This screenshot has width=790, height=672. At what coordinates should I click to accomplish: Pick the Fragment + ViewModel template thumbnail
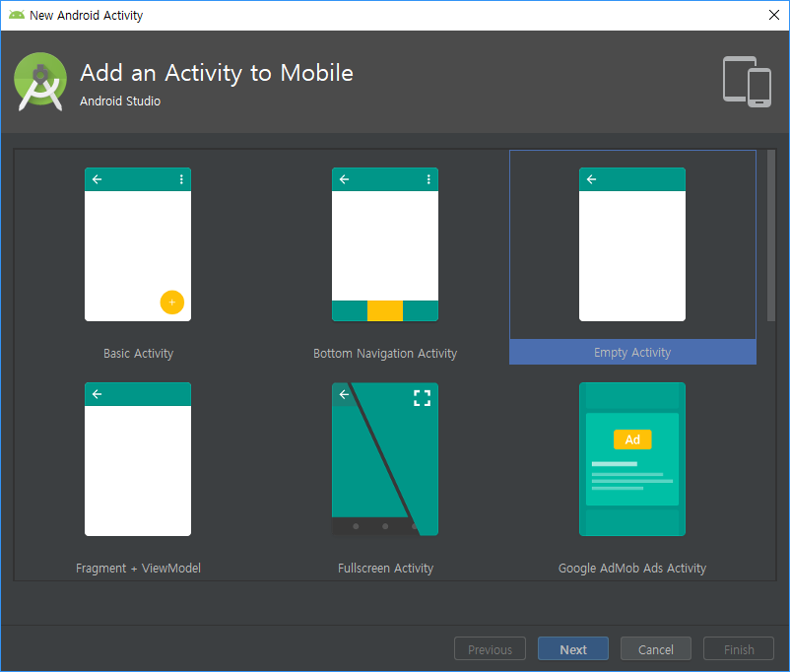[x=138, y=459]
